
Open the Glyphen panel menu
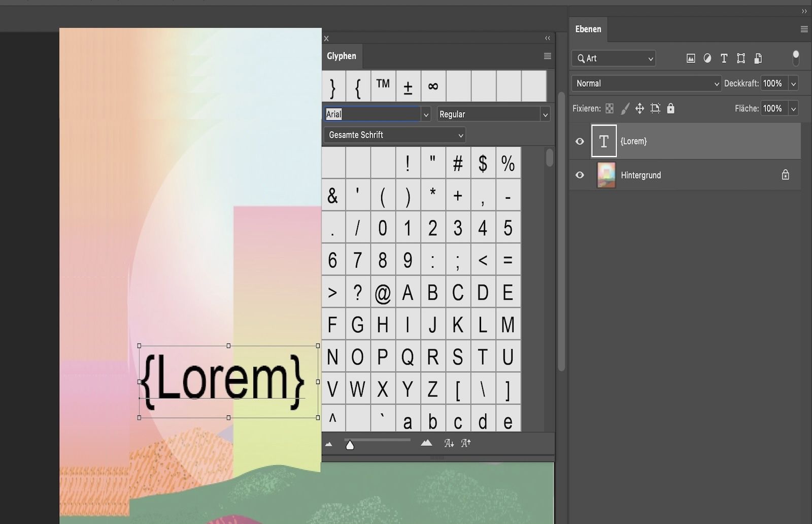[547, 56]
